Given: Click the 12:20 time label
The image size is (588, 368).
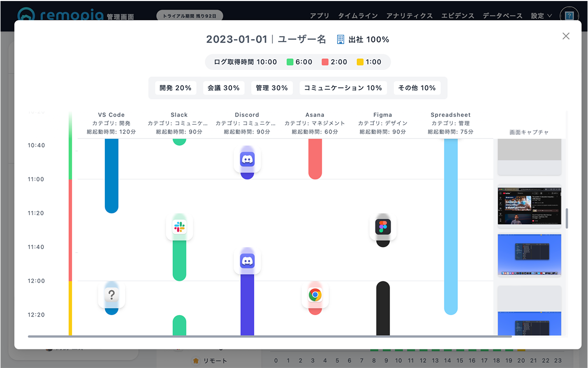Looking at the screenshot, I should point(36,315).
